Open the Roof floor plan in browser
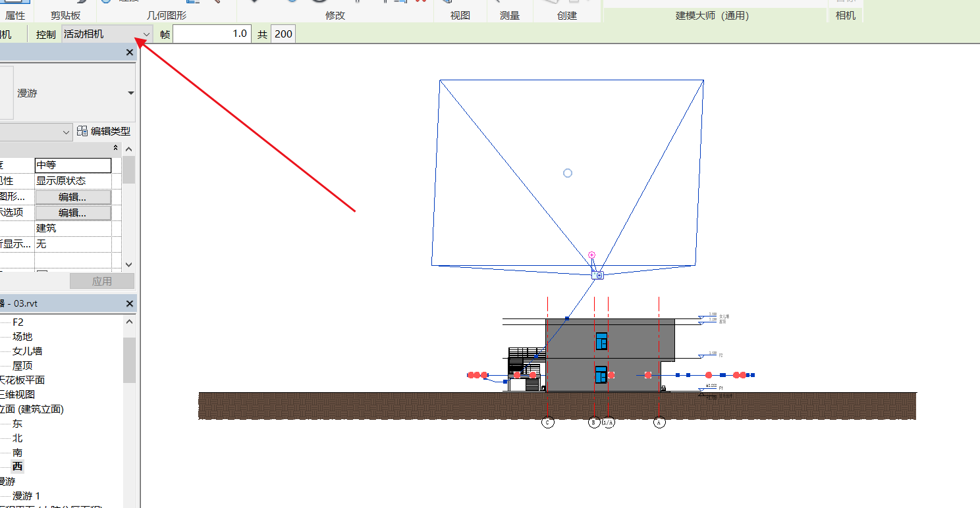The image size is (980, 508). pos(22,366)
